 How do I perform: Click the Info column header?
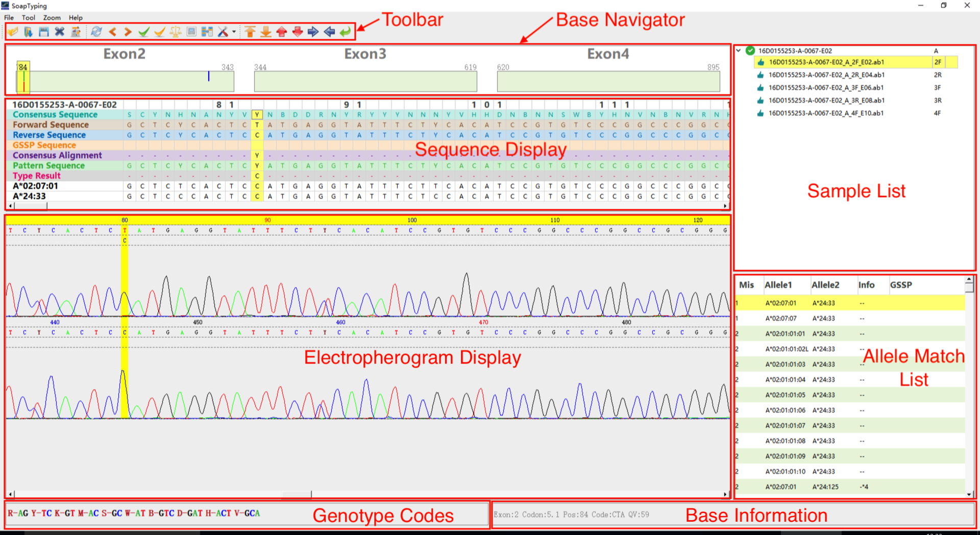pyautogui.click(x=866, y=285)
